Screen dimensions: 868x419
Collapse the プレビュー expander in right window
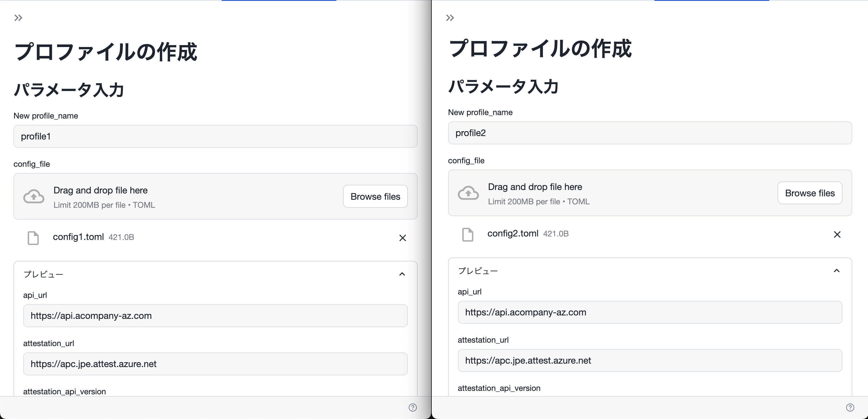click(836, 271)
